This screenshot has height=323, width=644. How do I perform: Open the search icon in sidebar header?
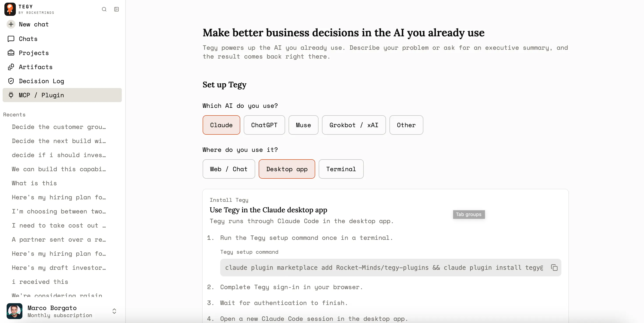pyautogui.click(x=104, y=9)
